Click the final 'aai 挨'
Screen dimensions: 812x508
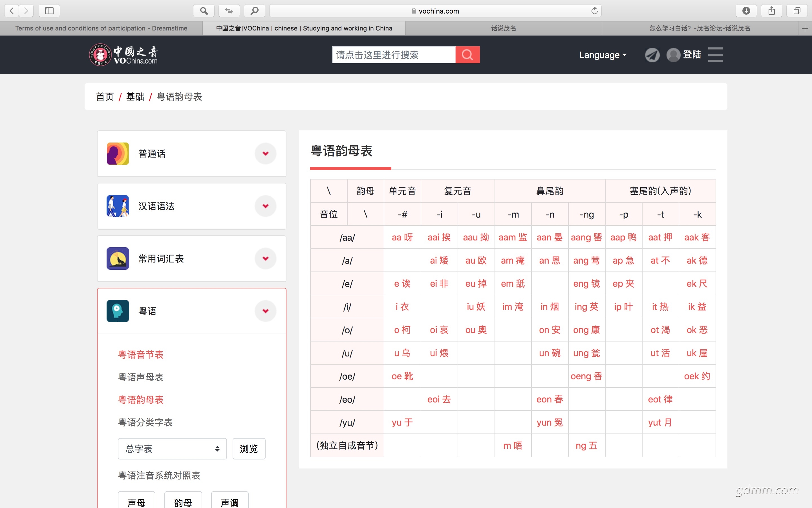439,237
